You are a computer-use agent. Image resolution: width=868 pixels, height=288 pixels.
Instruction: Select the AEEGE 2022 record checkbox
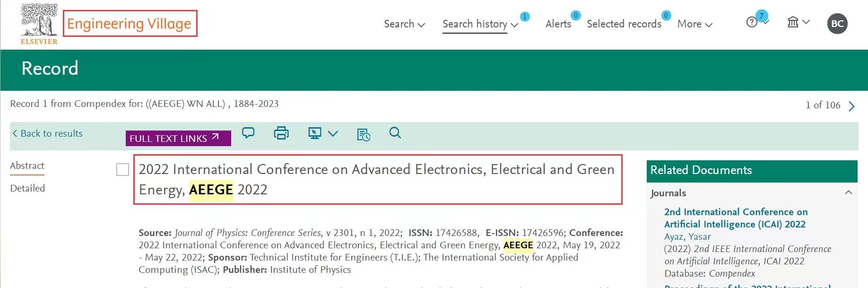pyautogui.click(x=122, y=169)
